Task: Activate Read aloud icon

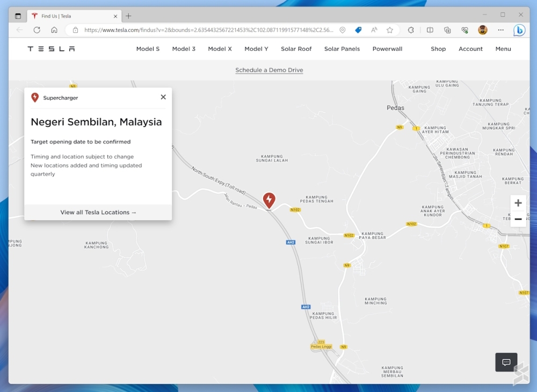Action: (x=374, y=30)
